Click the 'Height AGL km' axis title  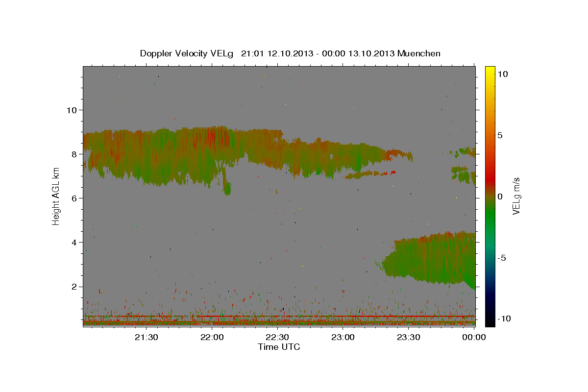coord(56,196)
